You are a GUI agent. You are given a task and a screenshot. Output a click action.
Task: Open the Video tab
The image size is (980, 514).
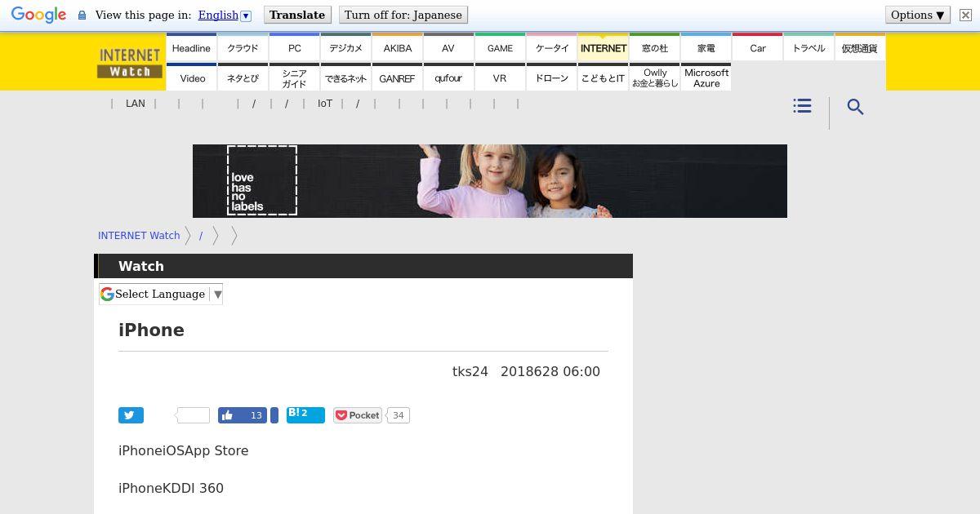191,78
